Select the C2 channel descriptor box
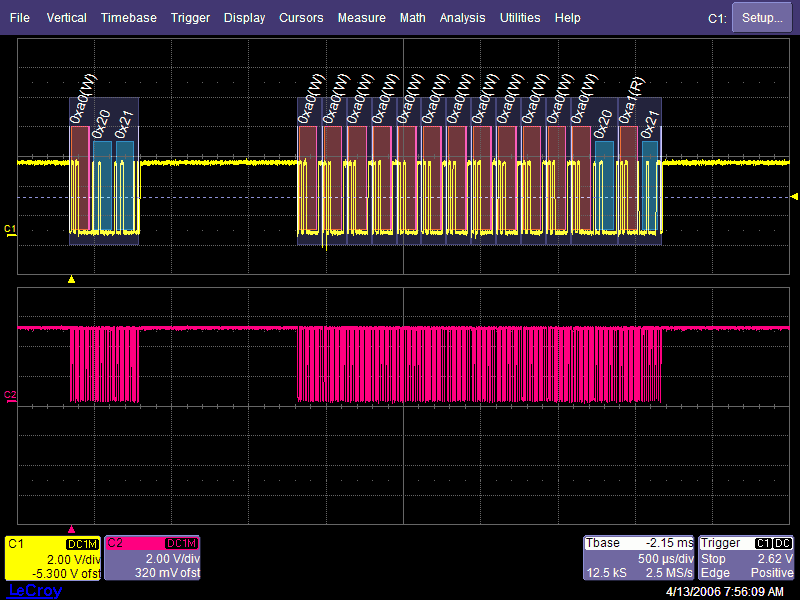The image size is (800, 600). 153,558
